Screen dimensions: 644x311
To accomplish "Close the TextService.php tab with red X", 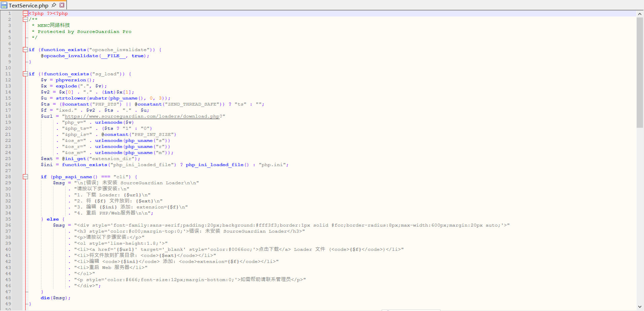I will pos(62,5).
